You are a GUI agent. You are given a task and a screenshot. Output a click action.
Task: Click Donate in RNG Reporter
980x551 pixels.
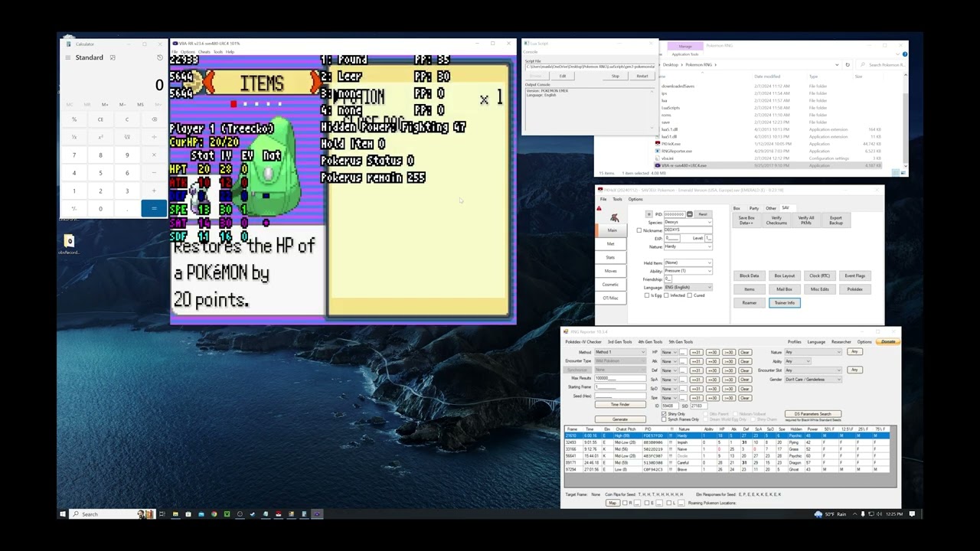click(888, 342)
